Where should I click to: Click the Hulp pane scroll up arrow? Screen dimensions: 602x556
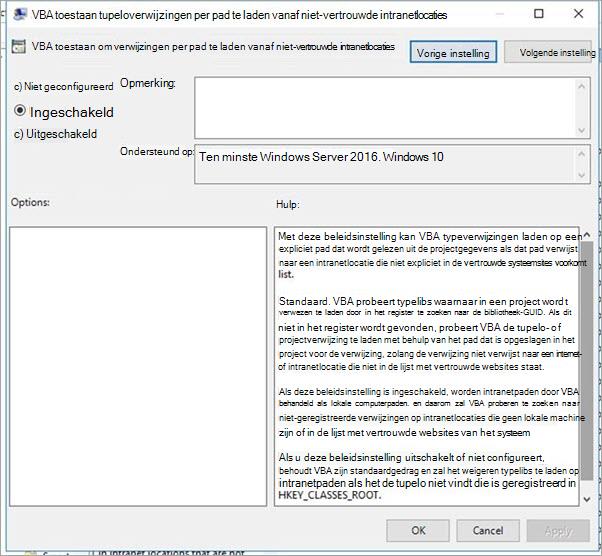[587, 235]
